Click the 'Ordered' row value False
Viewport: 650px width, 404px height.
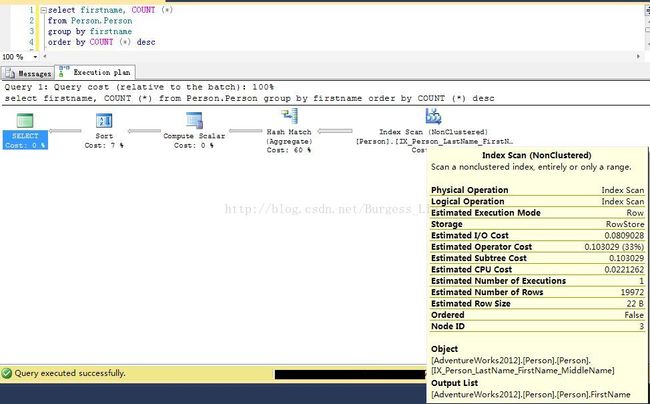634,315
